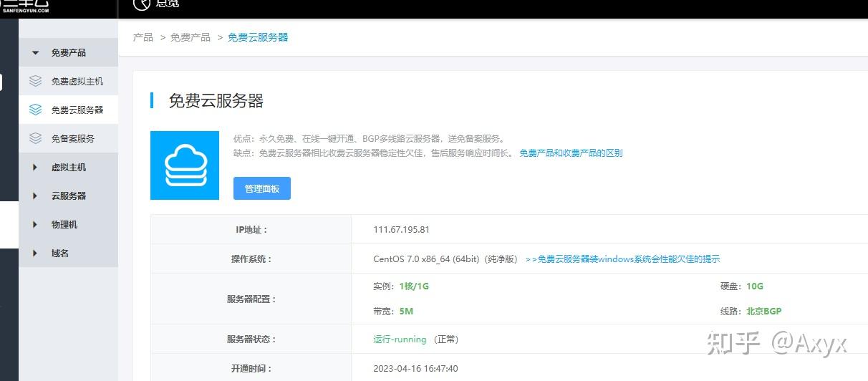Select 免费云服务器 in the sidebar
Viewport: 868px width, 381px height.
pos(69,110)
